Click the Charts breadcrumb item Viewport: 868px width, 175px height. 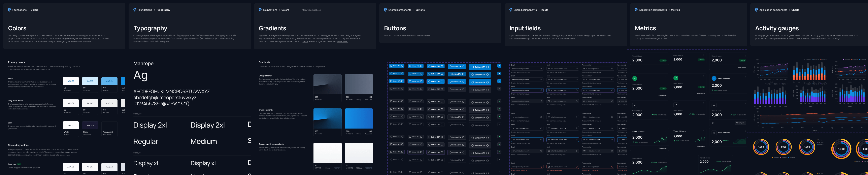click(795, 10)
